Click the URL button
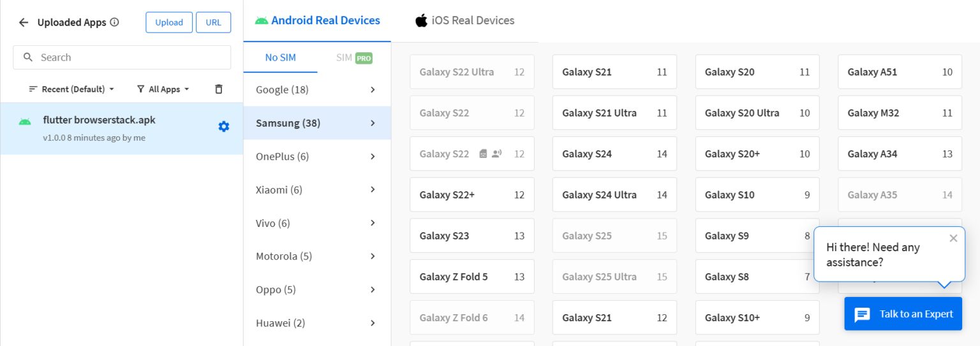Viewport: 980px width, 346px height. (213, 22)
